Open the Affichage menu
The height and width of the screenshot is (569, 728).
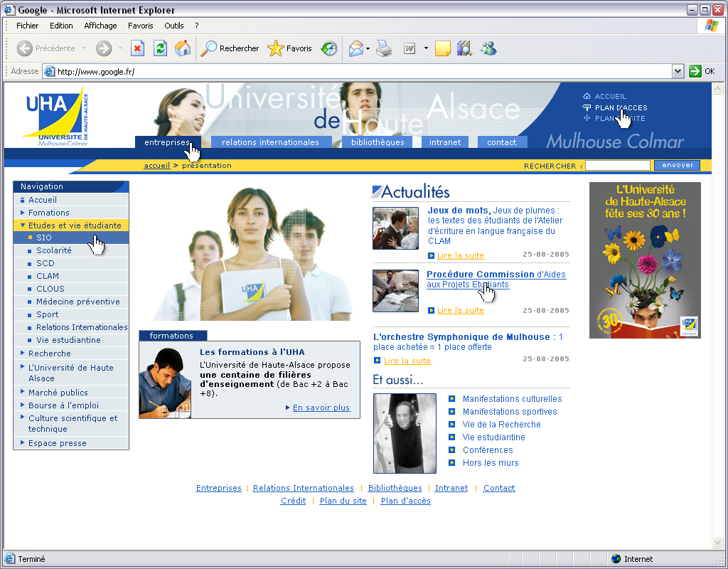tap(100, 26)
